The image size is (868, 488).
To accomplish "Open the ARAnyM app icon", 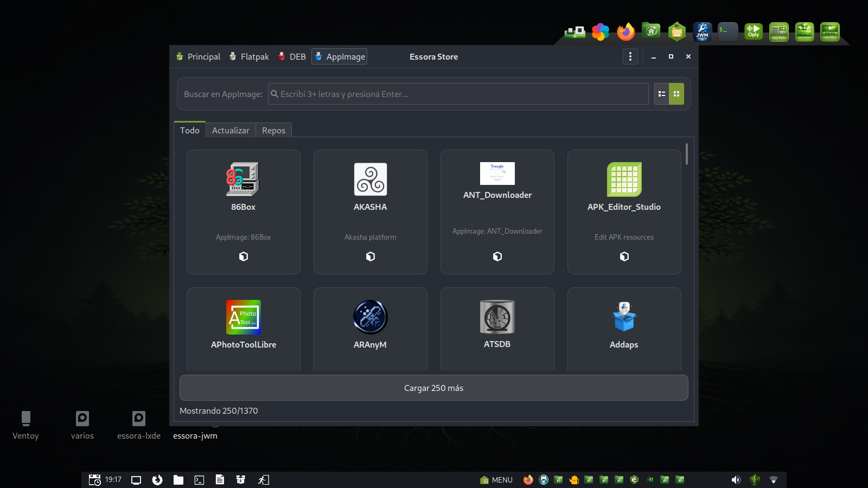I will pyautogui.click(x=371, y=317).
